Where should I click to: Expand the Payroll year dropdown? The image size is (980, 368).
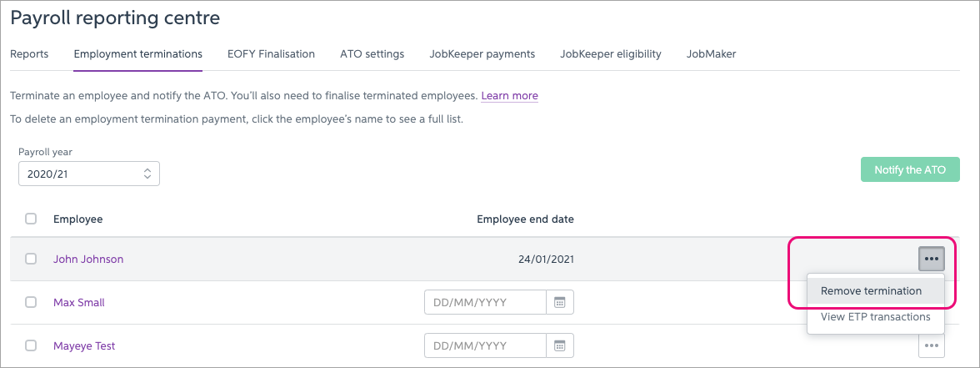(89, 174)
